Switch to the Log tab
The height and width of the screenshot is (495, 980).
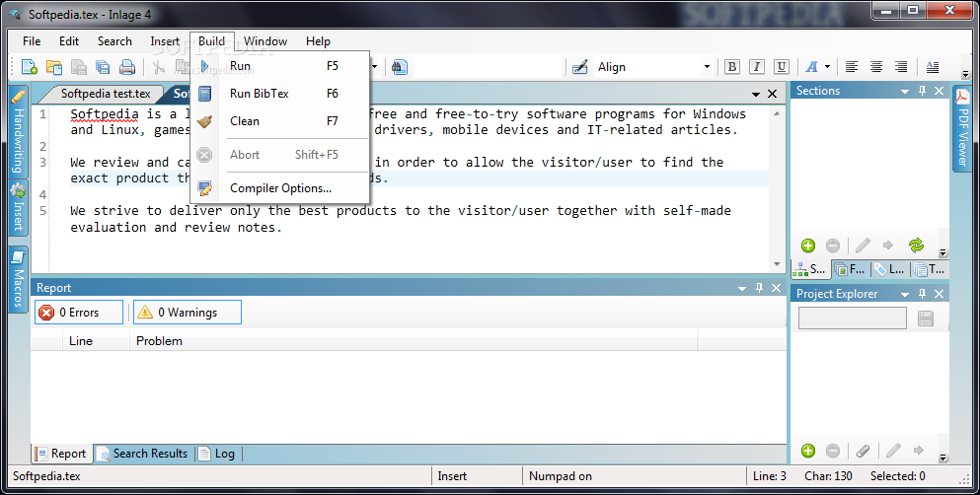pyautogui.click(x=217, y=454)
